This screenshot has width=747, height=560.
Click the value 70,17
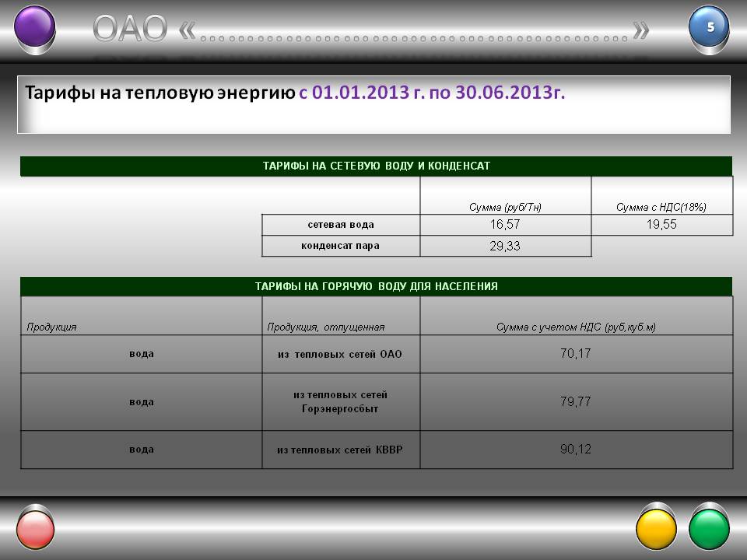[576, 353]
